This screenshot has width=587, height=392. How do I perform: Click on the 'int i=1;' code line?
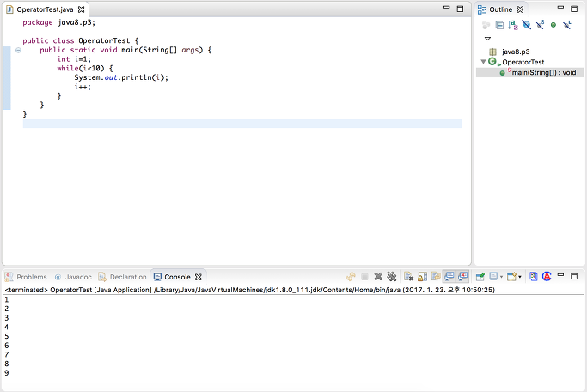[x=74, y=59]
